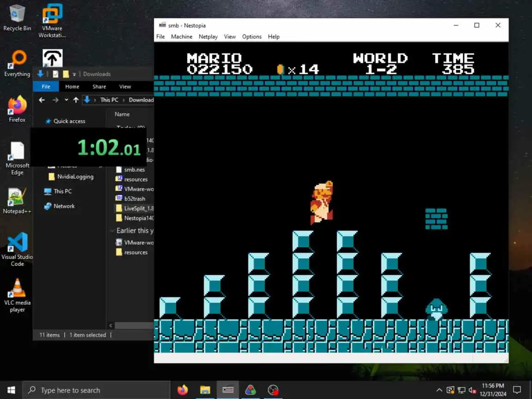
Task: Select VMware-wo installer under Earlier this year
Action: (x=134, y=242)
